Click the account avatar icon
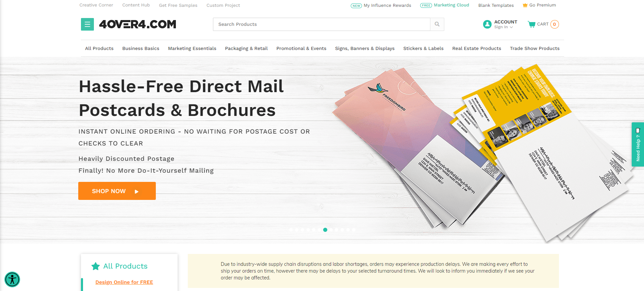 coord(487,24)
